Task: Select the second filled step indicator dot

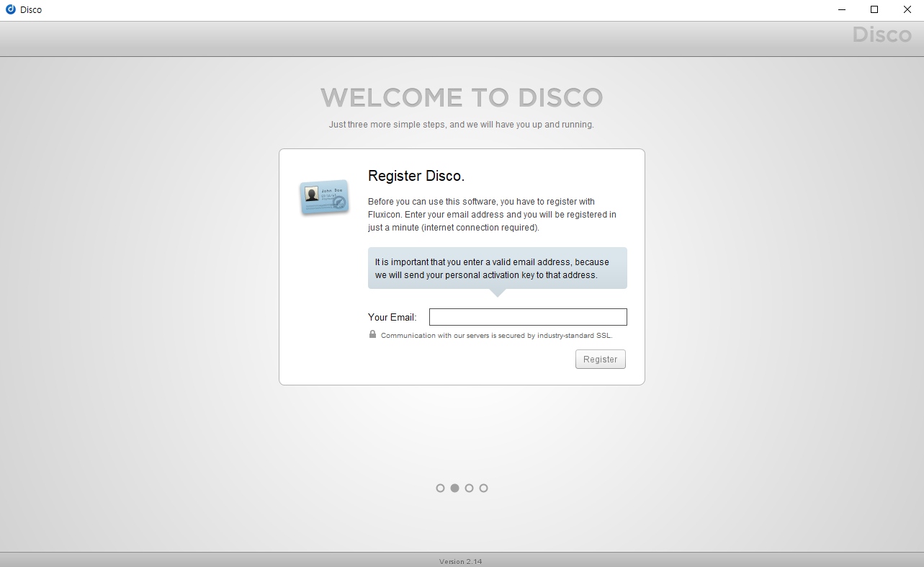Action: pos(455,488)
